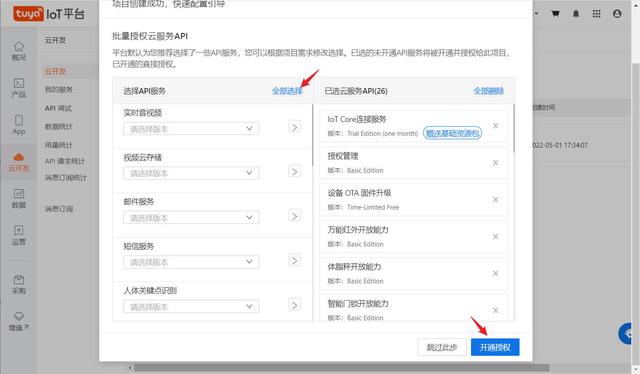
Task: Click the 赠送基础资源包 badge
Action: point(452,133)
